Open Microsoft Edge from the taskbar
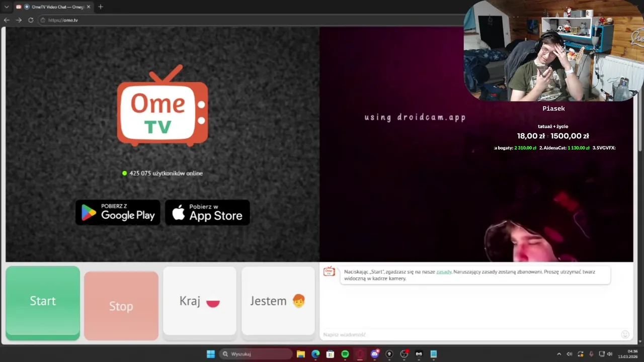 click(315, 354)
